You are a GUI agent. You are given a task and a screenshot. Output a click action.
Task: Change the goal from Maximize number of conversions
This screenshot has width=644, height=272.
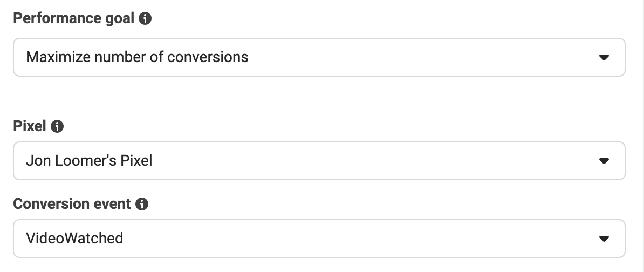[319, 57]
